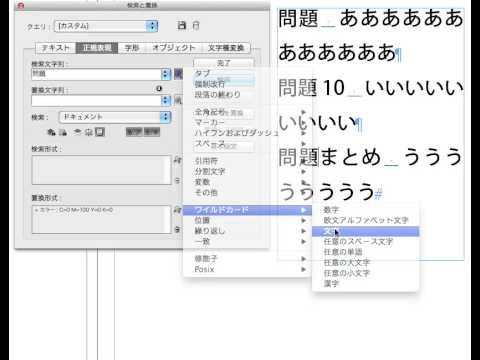Expand the 引用符 submenu
This screenshot has width=480, height=360.
pos(247,161)
